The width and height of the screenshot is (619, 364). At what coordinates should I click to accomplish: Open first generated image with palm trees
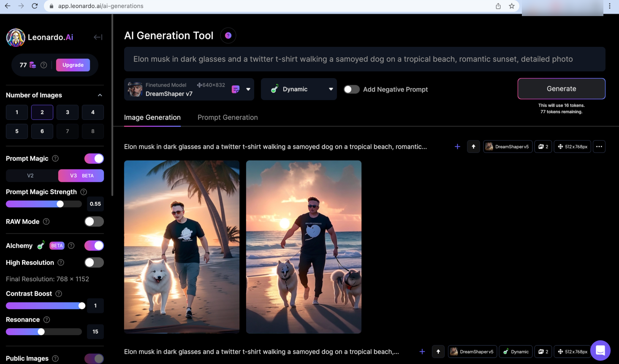point(182,247)
